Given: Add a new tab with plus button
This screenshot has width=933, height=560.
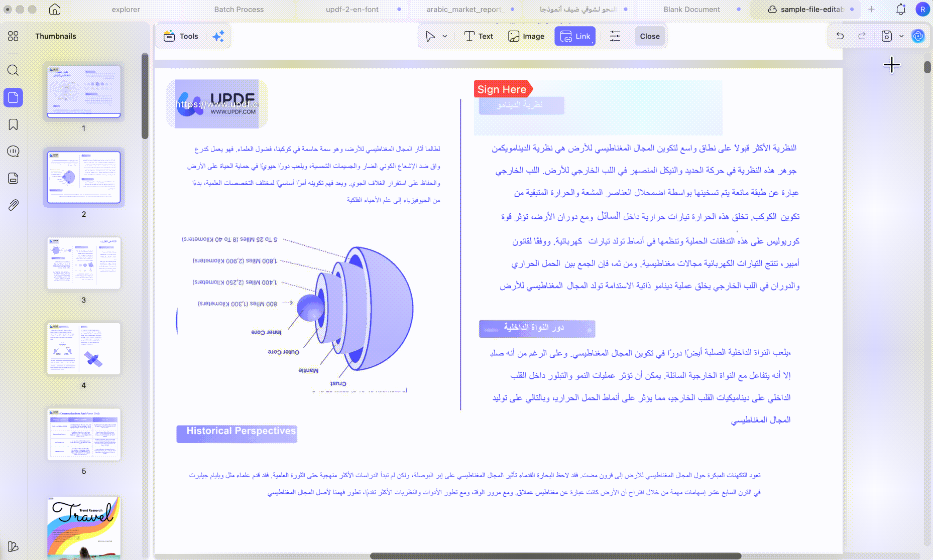Looking at the screenshot, I should 871,9.
